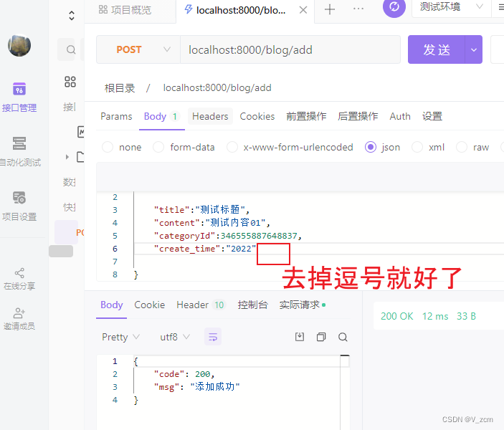Click the 200 OK status text
The width and height of the screenshot is (504, 430).
click(x=397, y=316)
